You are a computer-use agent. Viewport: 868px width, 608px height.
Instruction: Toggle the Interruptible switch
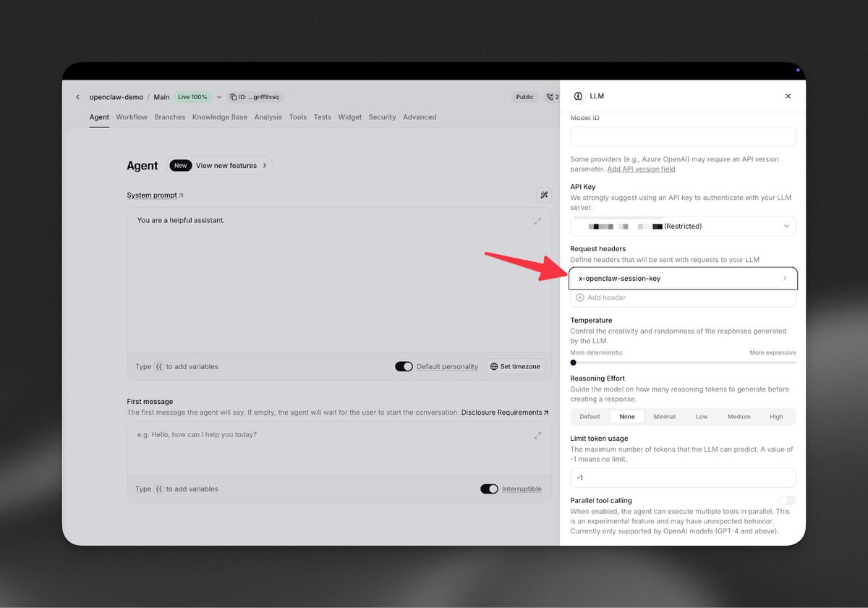coord(489,489)
